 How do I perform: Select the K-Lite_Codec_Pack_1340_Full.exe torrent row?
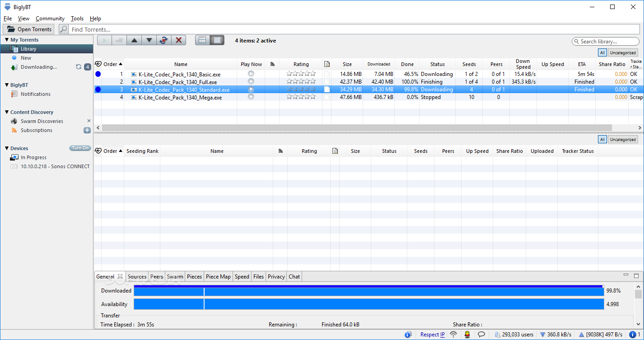click(369, 82)
